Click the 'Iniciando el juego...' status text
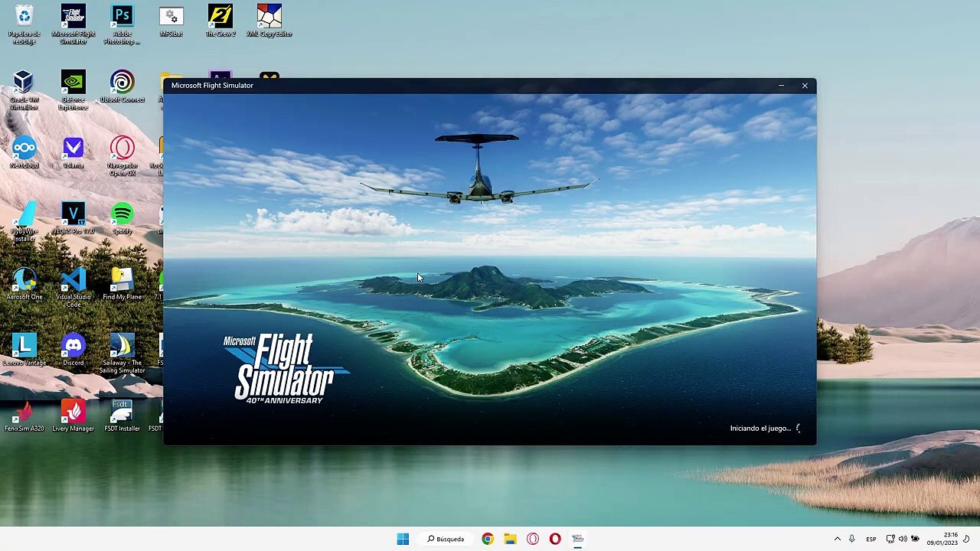 coord(760,429)
